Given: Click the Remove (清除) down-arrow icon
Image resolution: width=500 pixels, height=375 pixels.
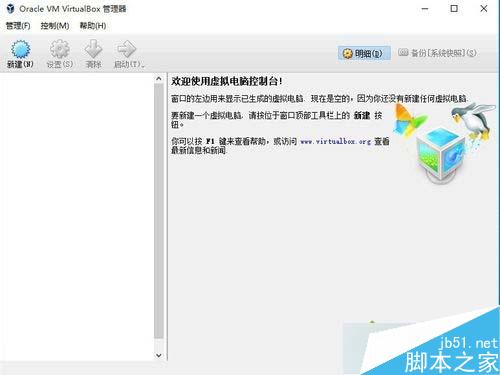Looking at the screenshot, I should [93, 49].
